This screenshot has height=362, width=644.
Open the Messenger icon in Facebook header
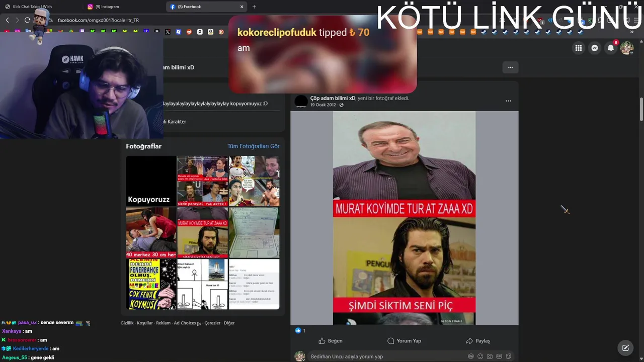pyautogui.click(x=595, y=48)
